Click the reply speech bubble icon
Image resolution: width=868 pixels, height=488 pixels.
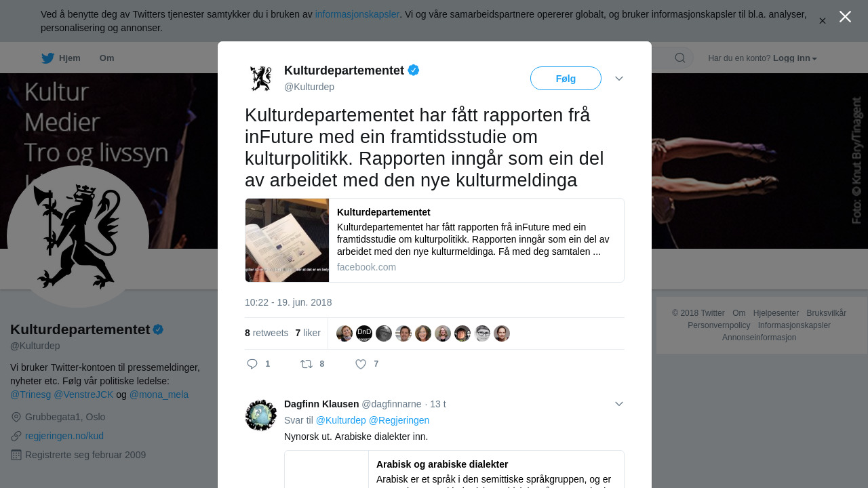(x=252, y=364)
